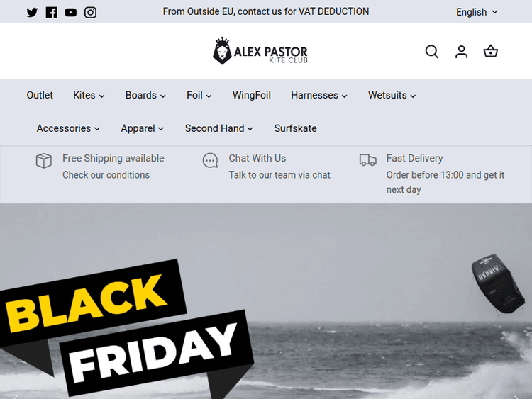This screenshot has width=532, height=399.
Task: View the shopping basket icon
Action: coord(491,52)
